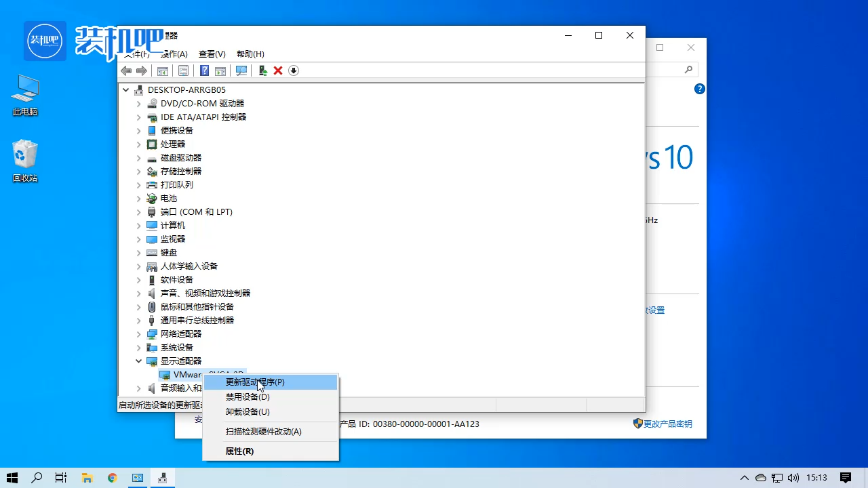Click the disable device toolbar icon

tap(293, 70)
